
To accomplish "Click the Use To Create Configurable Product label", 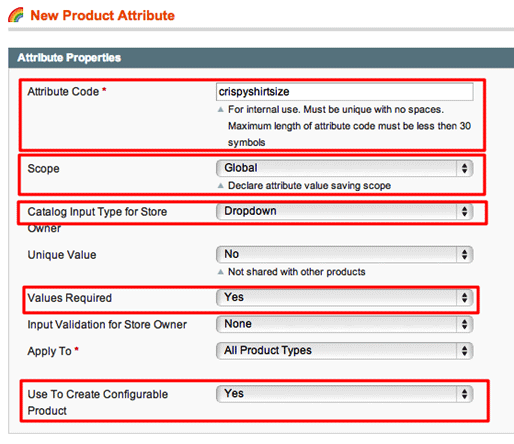I will click(x=98, y=402).
